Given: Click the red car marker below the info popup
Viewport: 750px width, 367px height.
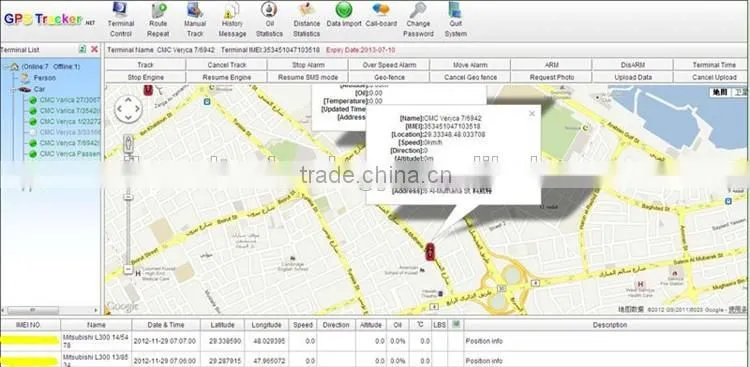Looking at the screenshot, I should [430, 251].
